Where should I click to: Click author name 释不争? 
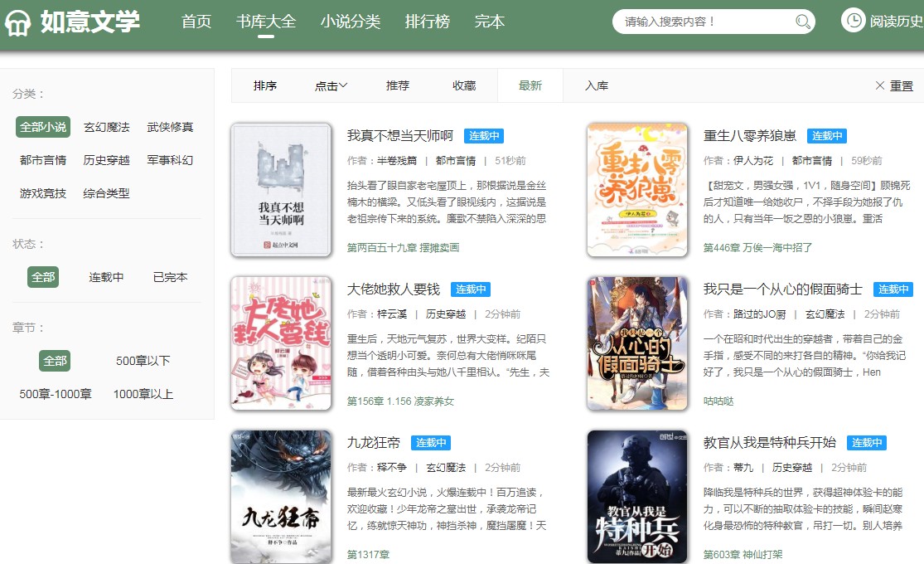pyautogui.click(x=392, y=467)
